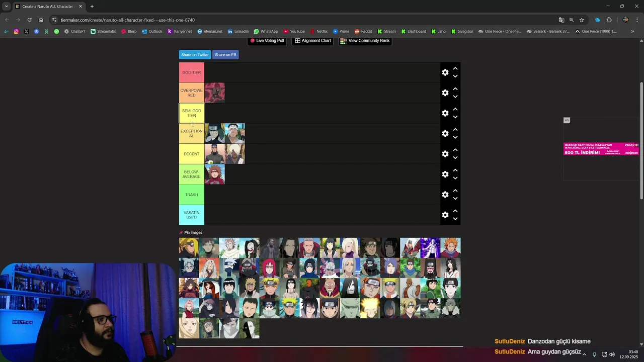Open the ChatGPT bookmark
The height and width of the screenshot is (362, 644).
click(x=75, y=31)
